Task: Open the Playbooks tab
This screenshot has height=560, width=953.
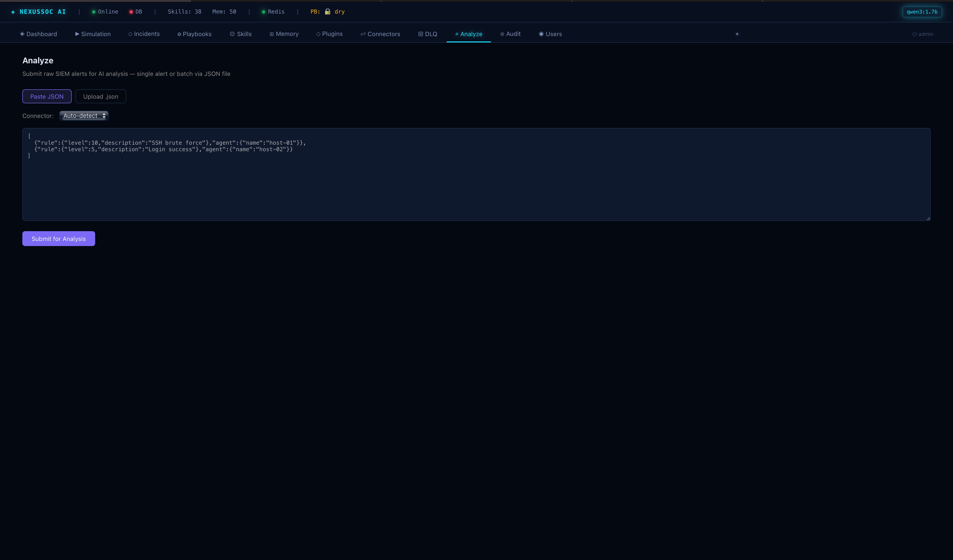Action: 194,34
